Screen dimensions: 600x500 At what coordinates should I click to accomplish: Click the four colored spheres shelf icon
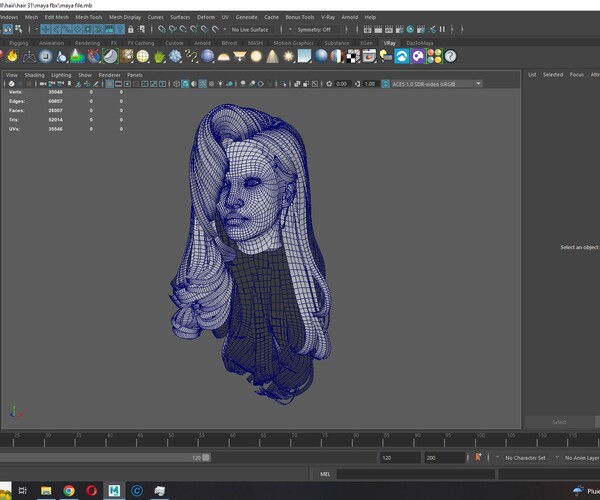tap(434, 56)
